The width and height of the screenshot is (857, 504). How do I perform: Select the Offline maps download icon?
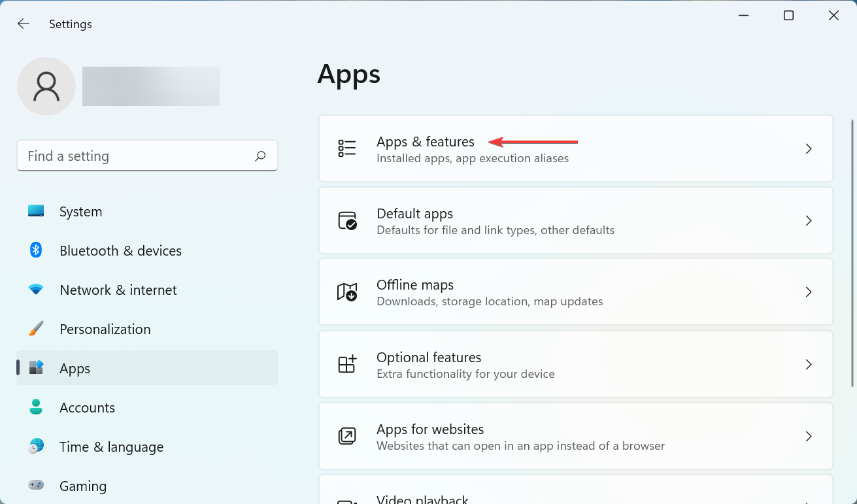[x=348, y=292]
